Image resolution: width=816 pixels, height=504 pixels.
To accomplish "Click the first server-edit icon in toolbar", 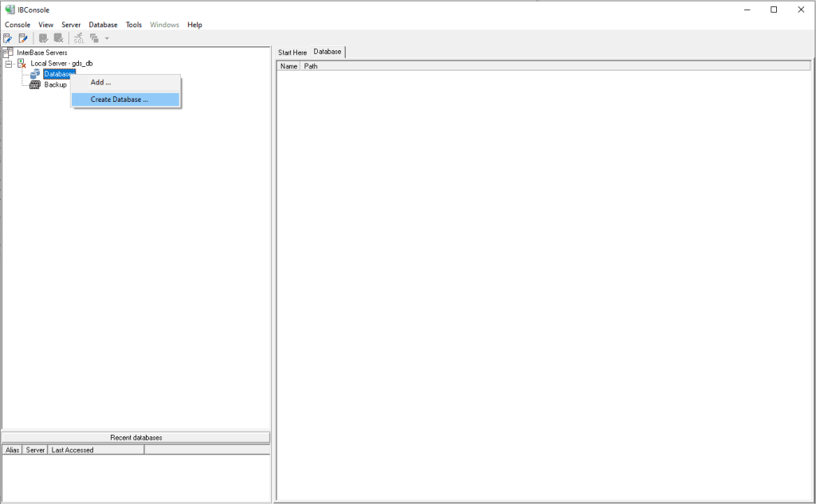I will [7, 38].
